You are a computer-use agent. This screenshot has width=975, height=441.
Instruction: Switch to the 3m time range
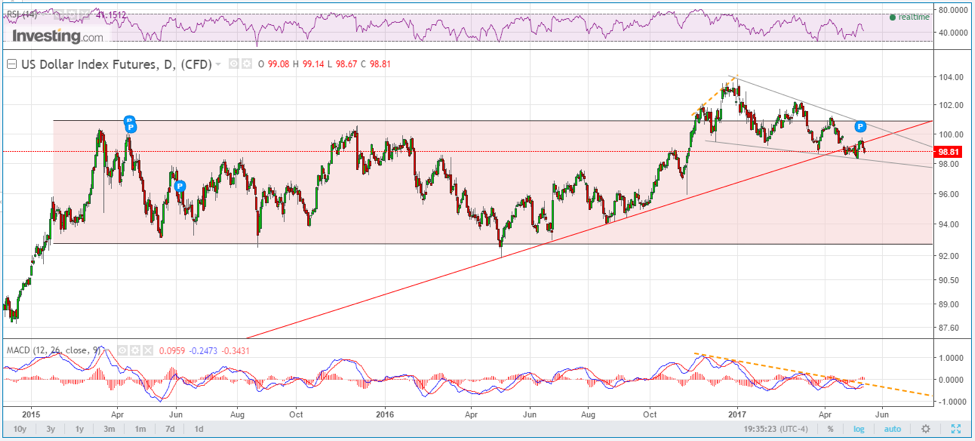111,428
